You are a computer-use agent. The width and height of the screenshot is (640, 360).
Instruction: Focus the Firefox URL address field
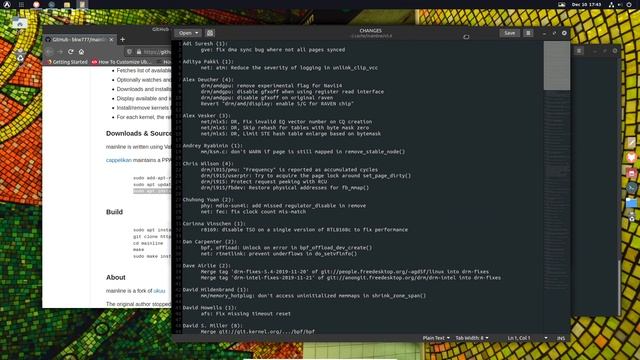coord(157,52)
